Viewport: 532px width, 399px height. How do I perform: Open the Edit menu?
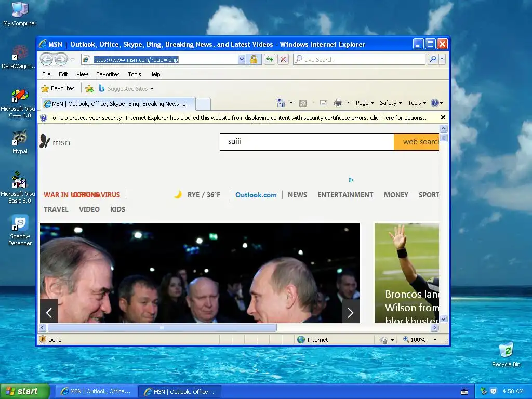(x=63, y=74)
